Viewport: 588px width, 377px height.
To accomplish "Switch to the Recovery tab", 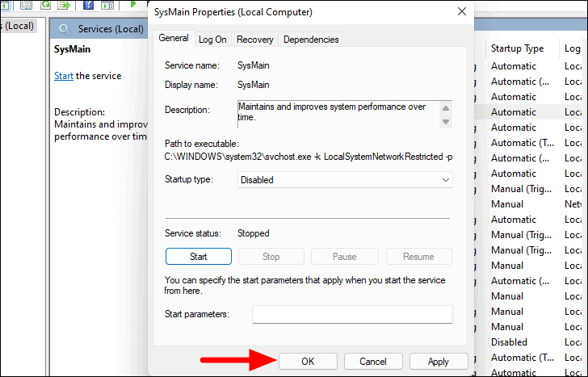I will pos(254,40).
